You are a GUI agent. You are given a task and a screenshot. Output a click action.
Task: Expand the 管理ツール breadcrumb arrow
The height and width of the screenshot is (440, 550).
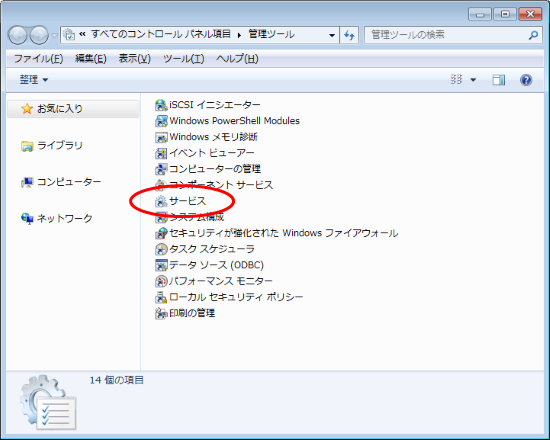239,35
